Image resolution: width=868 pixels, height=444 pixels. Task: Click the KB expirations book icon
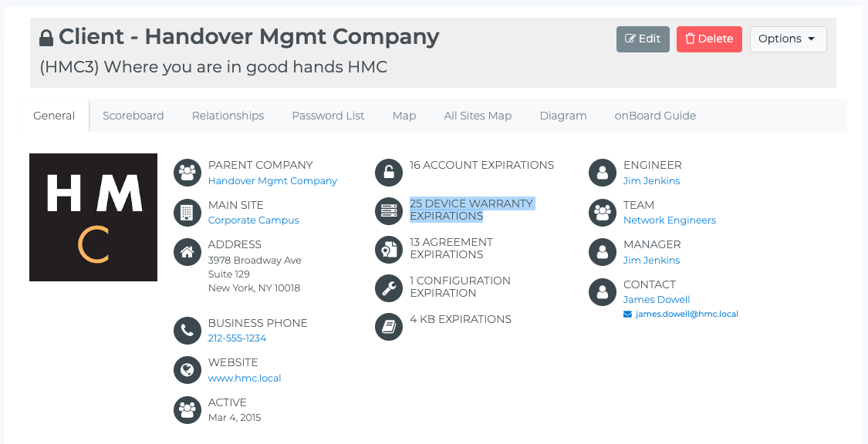click(388, 327)
